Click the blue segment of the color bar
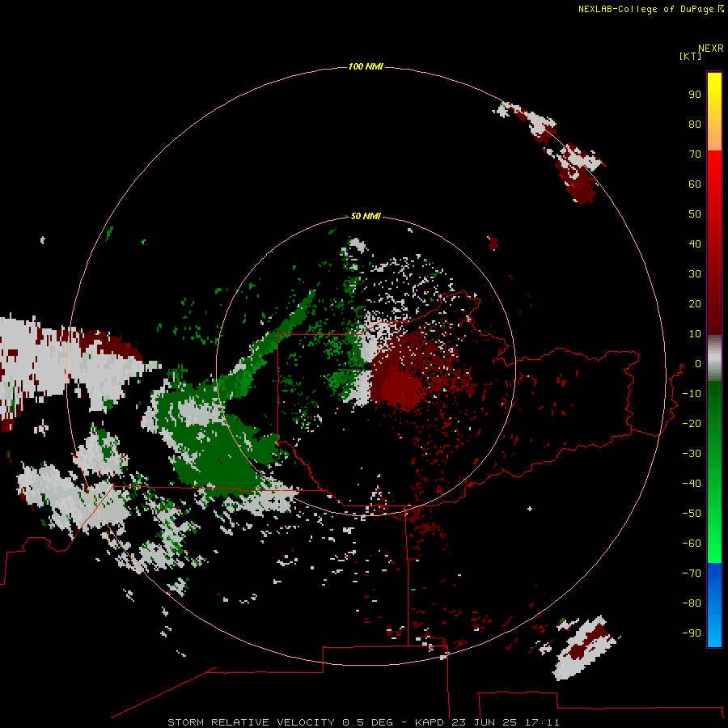The image size is (728, 728). (714, 605)
